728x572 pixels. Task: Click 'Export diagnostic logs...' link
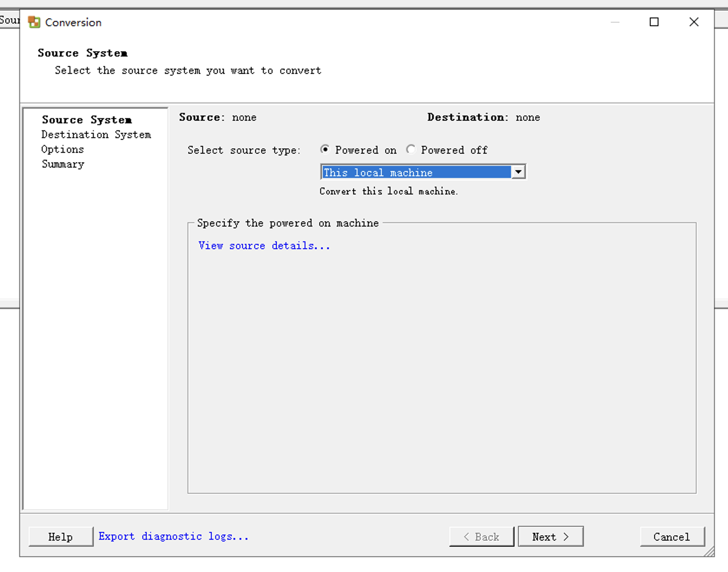(173, 536)
